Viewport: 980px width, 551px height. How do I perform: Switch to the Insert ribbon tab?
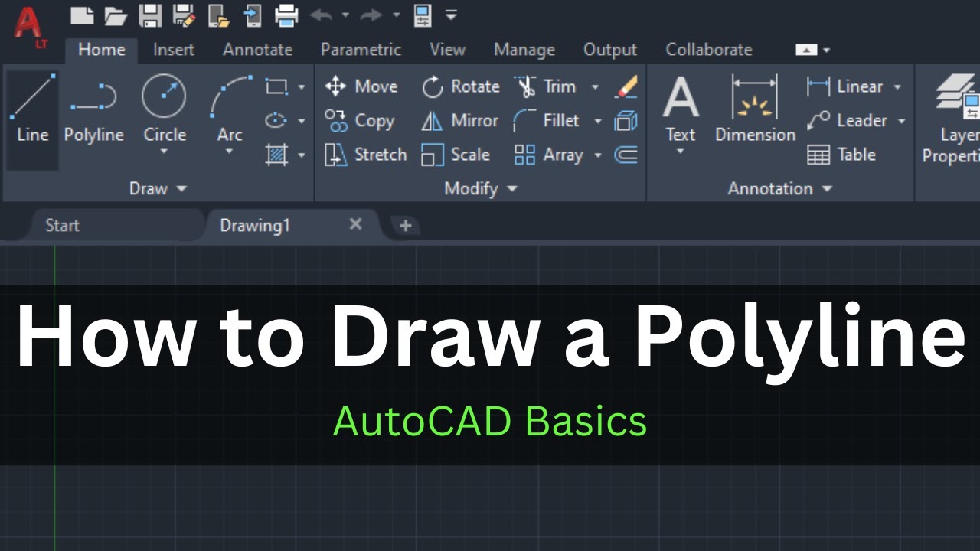174,50
